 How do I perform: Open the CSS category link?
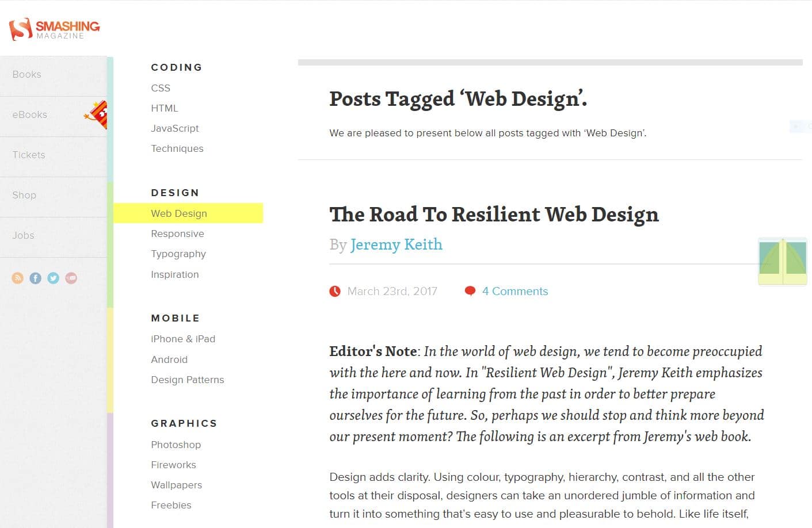(161, 88)
